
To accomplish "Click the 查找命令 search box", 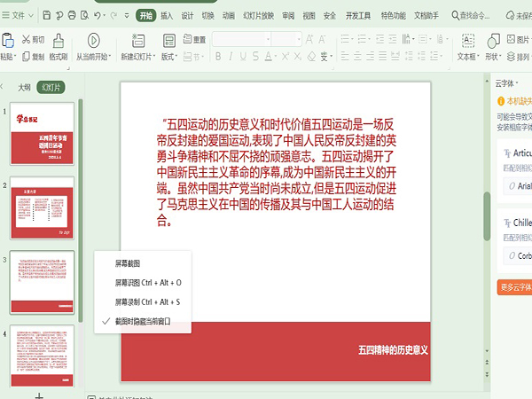I will [x=471, y=15].
